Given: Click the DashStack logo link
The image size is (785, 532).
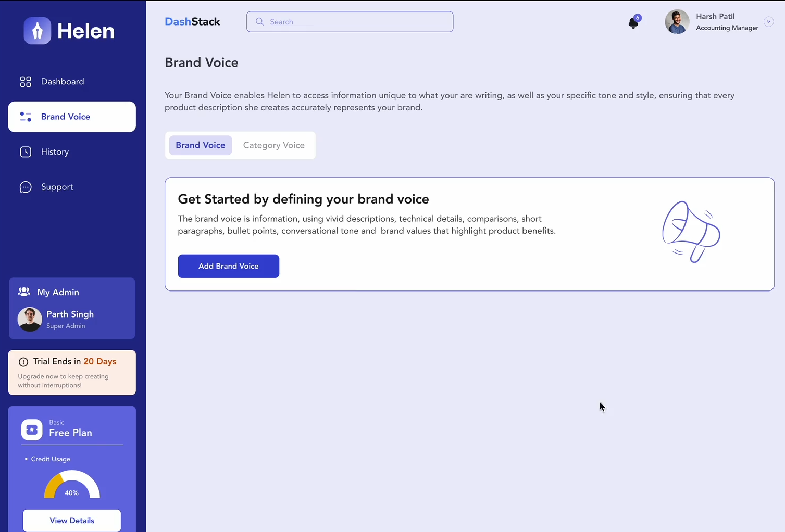Looking at the screenshot, I should click(192, 22).
